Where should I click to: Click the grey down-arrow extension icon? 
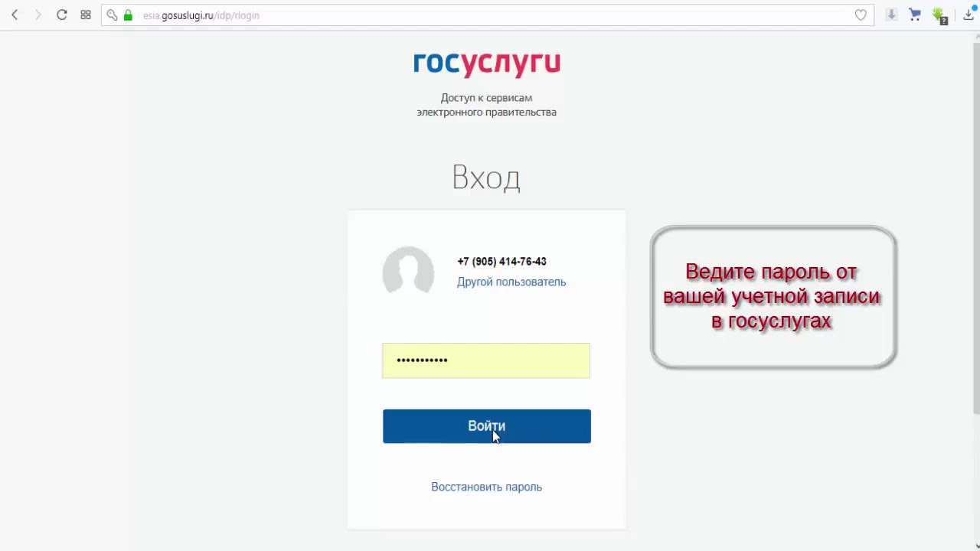[x=891, y=15]
